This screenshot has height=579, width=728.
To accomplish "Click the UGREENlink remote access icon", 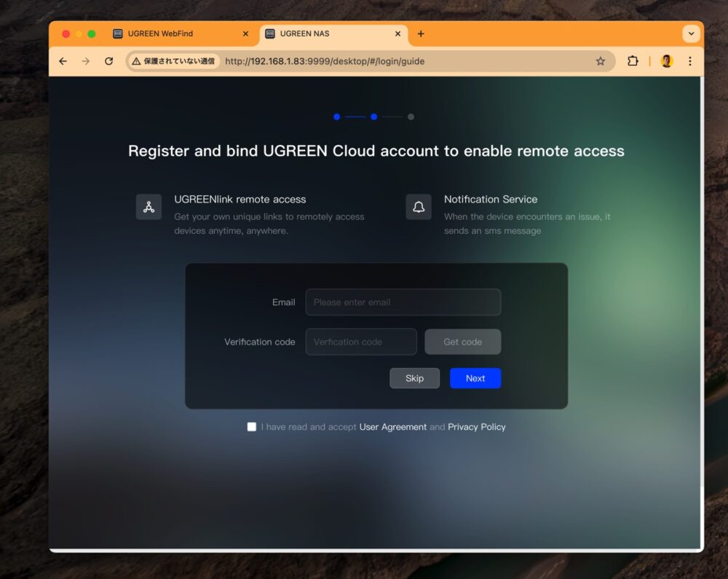I will pos(149,207).
